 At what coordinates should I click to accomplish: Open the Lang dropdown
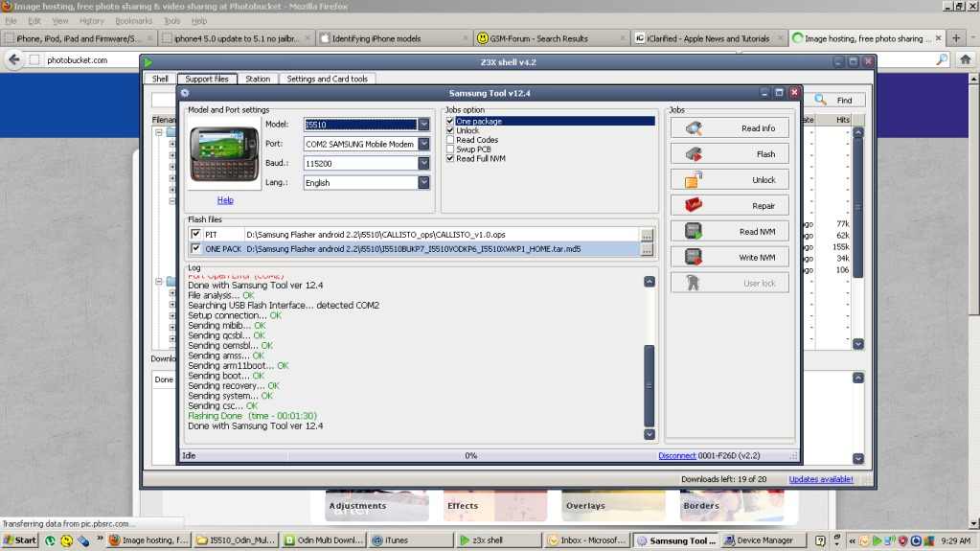[x=423, y=183]
